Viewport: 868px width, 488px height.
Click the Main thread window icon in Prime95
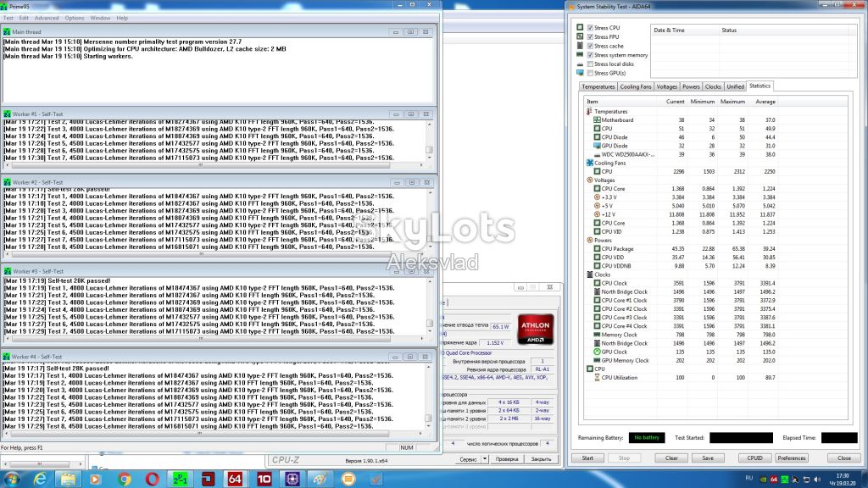click(7, 32)
